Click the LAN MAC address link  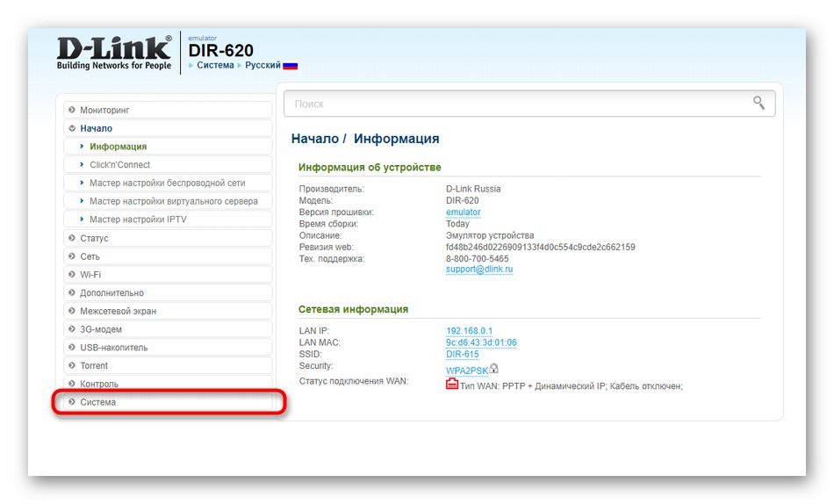(481, 342)
